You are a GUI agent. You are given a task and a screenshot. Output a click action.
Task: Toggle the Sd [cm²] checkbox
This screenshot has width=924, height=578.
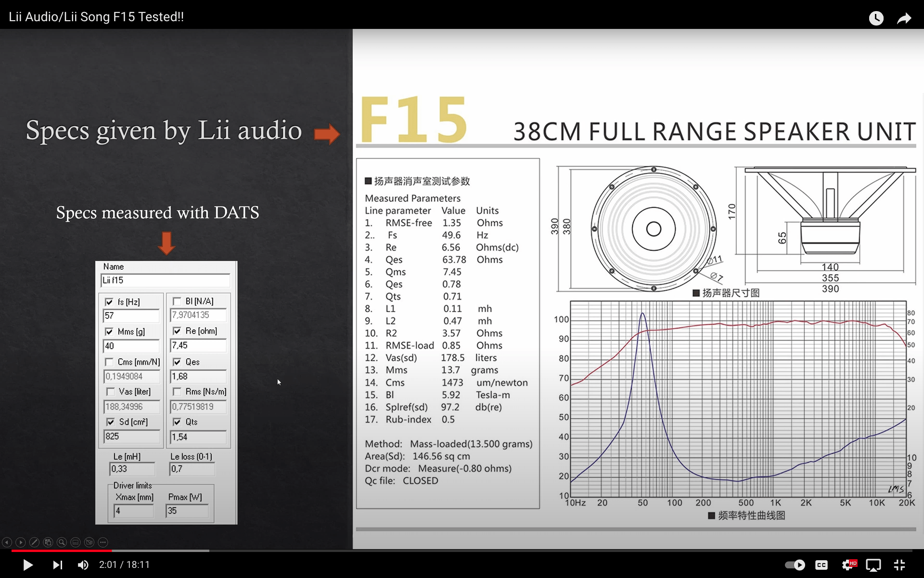tap(111, 422)
